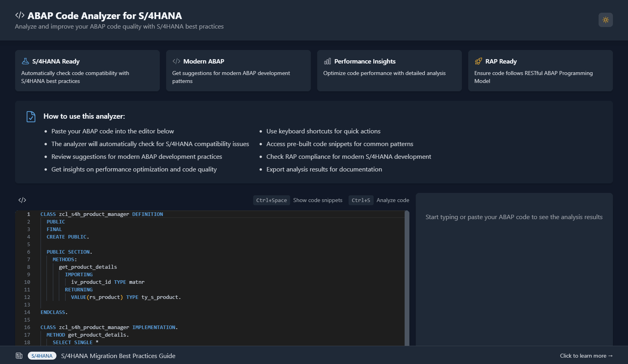This screenshot has width=628, height=364.
Task: Click Show code snippets label
Action: point(318,200)
